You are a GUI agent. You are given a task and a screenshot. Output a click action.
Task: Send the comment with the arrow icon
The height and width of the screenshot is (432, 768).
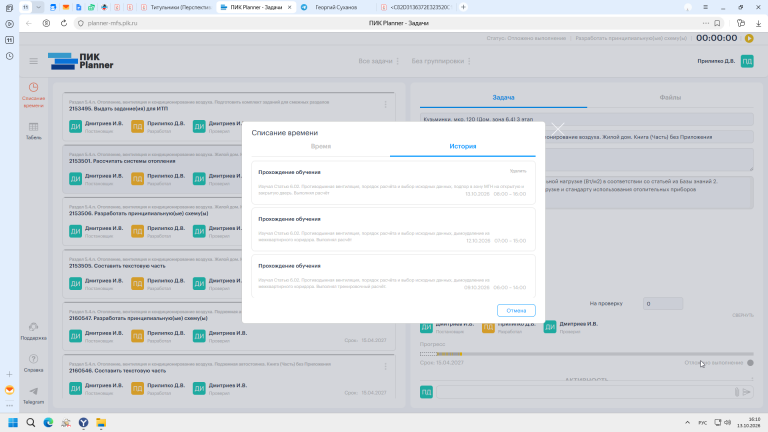coord(746,392)
